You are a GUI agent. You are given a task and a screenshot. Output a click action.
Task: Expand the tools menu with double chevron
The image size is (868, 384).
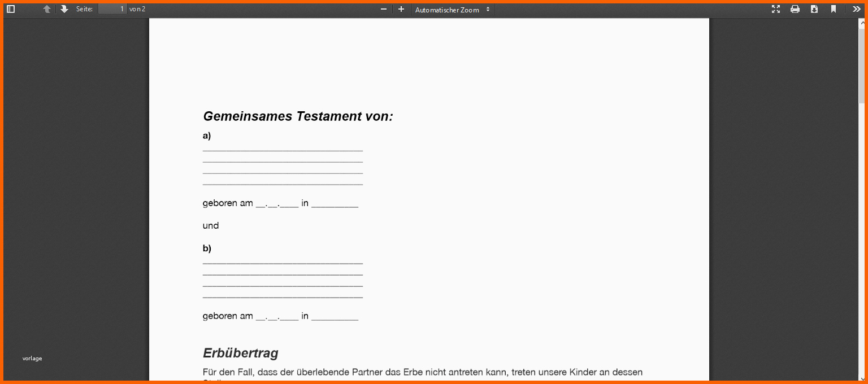pos(857,9)
